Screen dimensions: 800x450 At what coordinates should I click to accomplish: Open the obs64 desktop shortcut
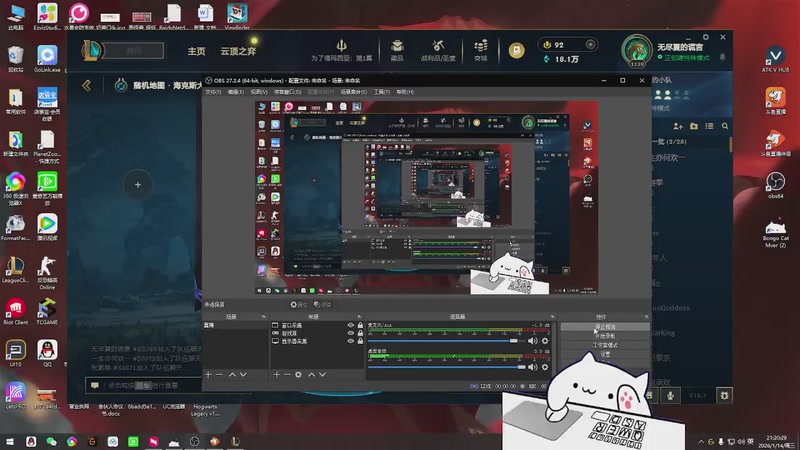[776, 186]
